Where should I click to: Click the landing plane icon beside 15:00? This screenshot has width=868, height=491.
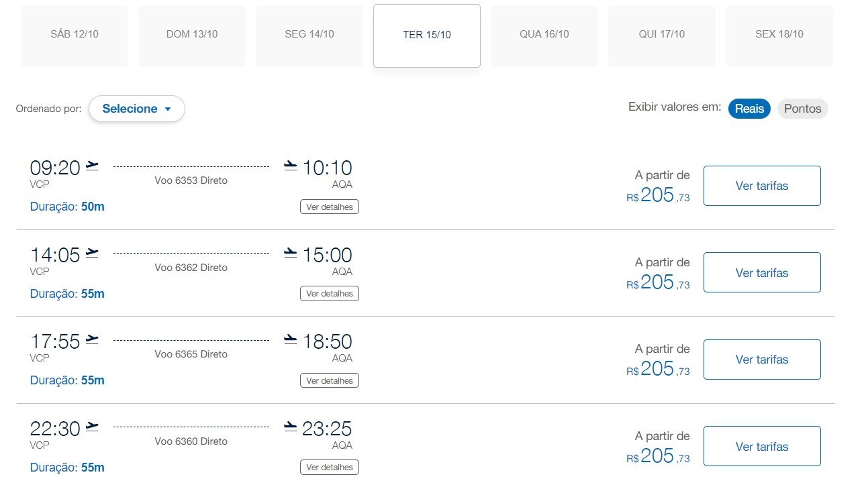290,253
